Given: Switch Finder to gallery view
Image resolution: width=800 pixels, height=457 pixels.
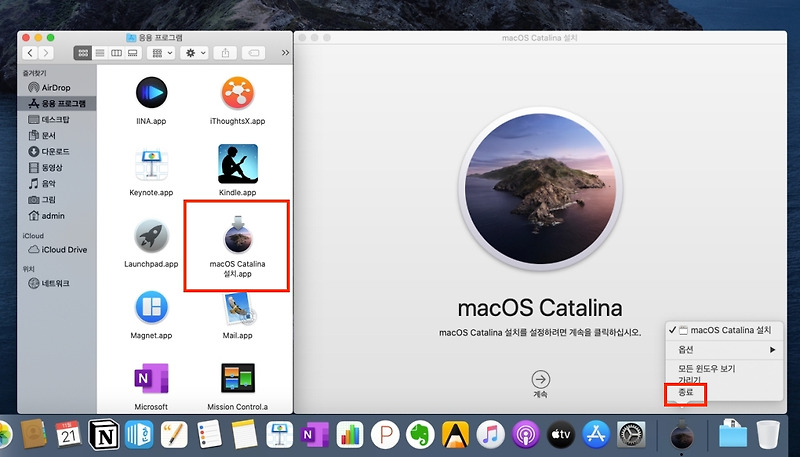Looking at the screenshot, I should [x=133, y=53].
